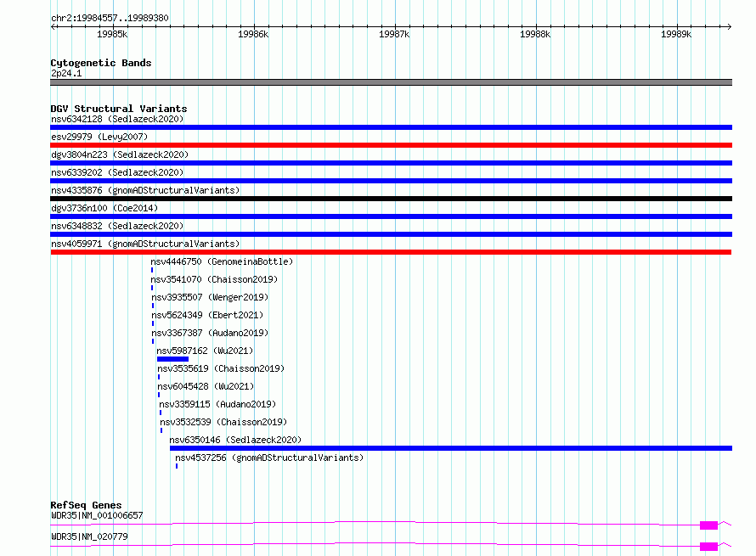Click the WDR35|NM_001006657 gene label

click(x=97, y=515)
